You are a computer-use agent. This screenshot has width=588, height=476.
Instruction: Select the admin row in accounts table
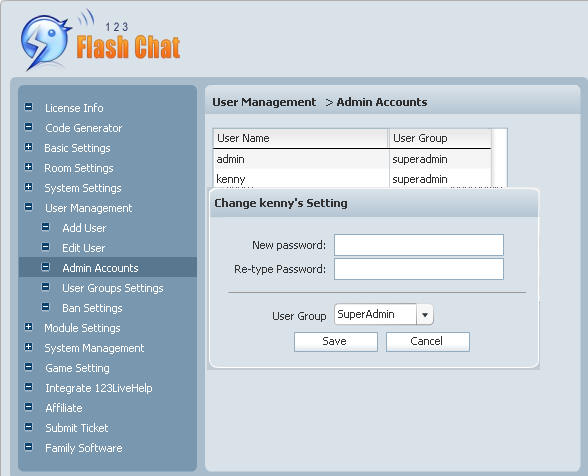pyautogui.click(x=352, y=159)
